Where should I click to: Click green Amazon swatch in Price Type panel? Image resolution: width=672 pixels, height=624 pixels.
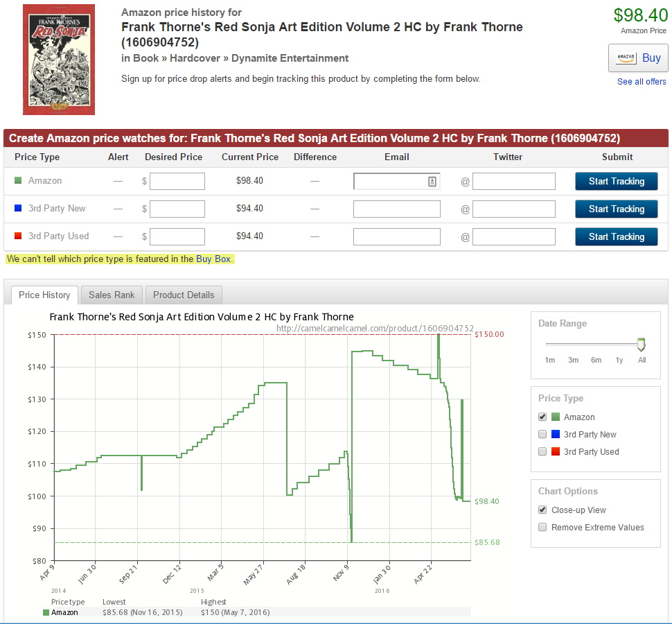[x=556, y=417]
